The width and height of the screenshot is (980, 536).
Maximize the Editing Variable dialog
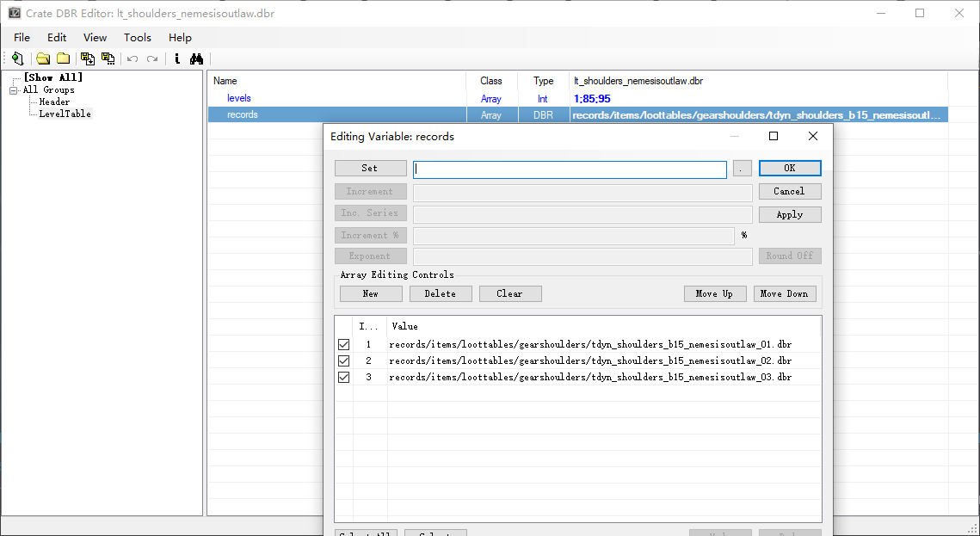coord(774,136)
